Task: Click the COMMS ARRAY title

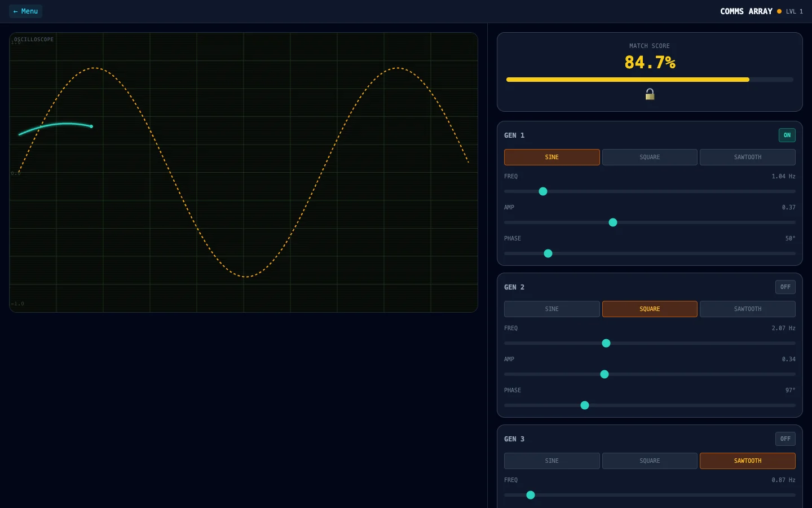Action: click(746, 11)
